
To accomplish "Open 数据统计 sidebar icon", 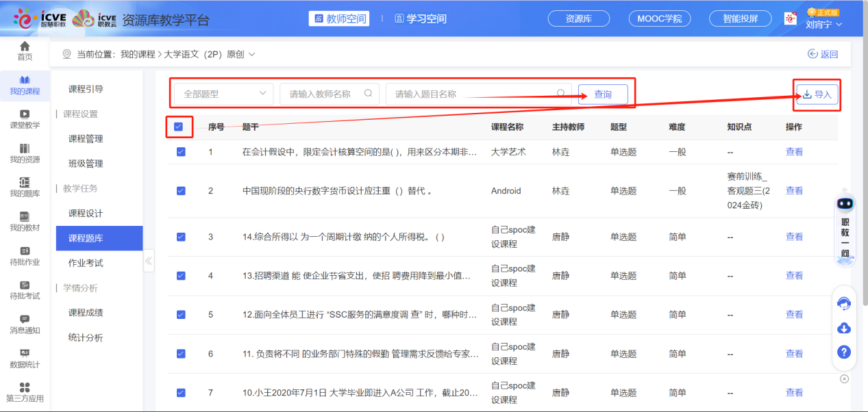I will point(25,353).
